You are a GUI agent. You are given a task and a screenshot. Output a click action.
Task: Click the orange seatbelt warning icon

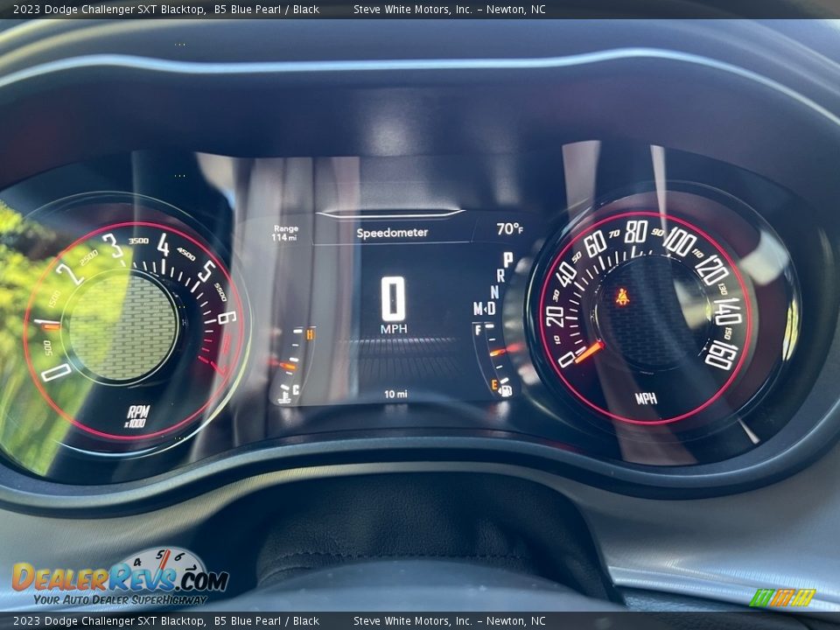(x=622, y=297)
